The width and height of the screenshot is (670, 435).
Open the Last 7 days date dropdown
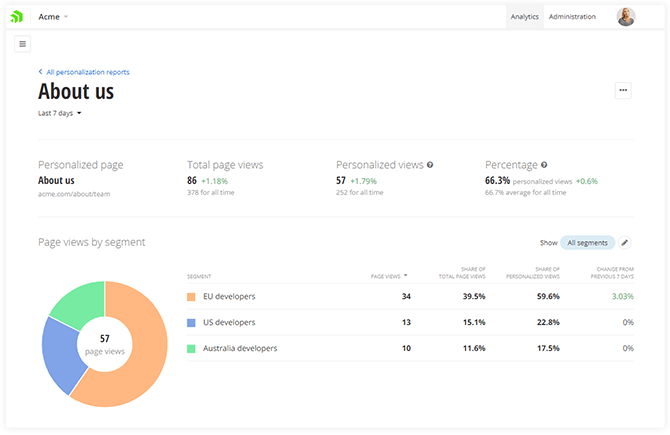(x=60, y=113)
